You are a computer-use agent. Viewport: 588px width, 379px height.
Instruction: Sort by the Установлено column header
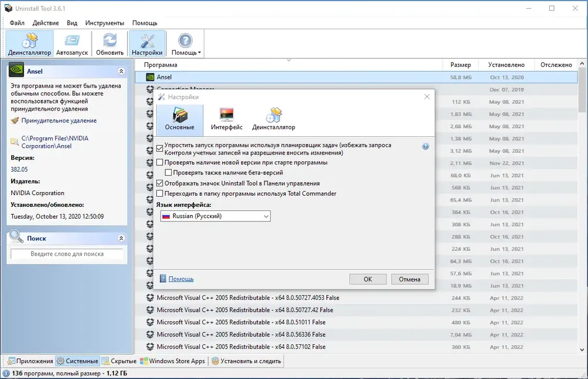click(506, 65)
